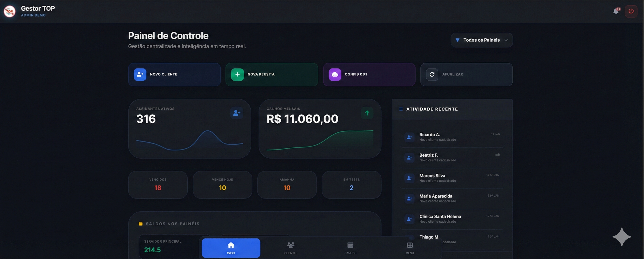Click the green up-arrow on Ganhos Mensais
644x259 pixels.
pos(367,113)
